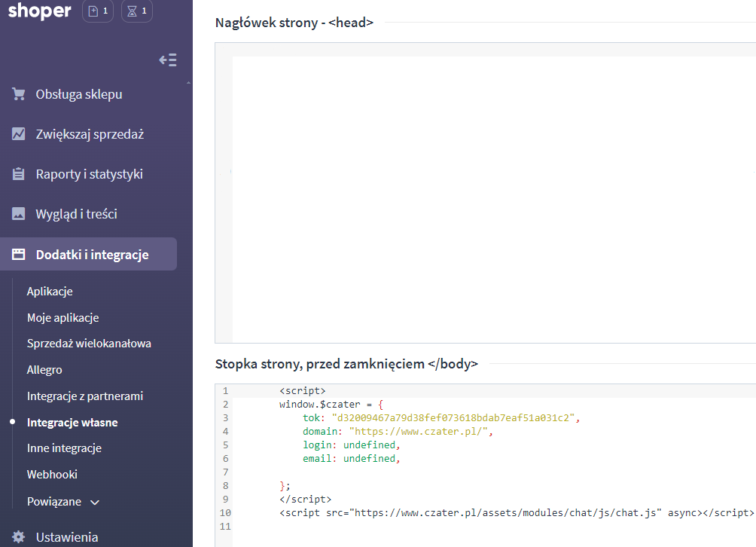Click the tok token string on line 3
Screen dimensions: 756x547
tap(453, 417)
